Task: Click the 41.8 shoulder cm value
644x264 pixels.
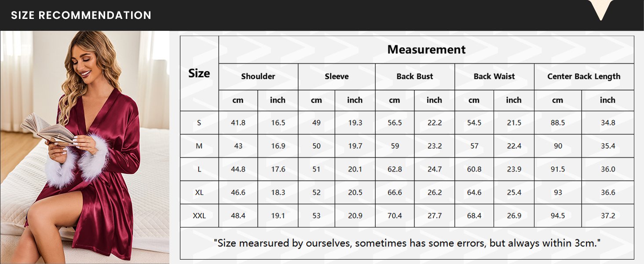Action: [238, 123]
